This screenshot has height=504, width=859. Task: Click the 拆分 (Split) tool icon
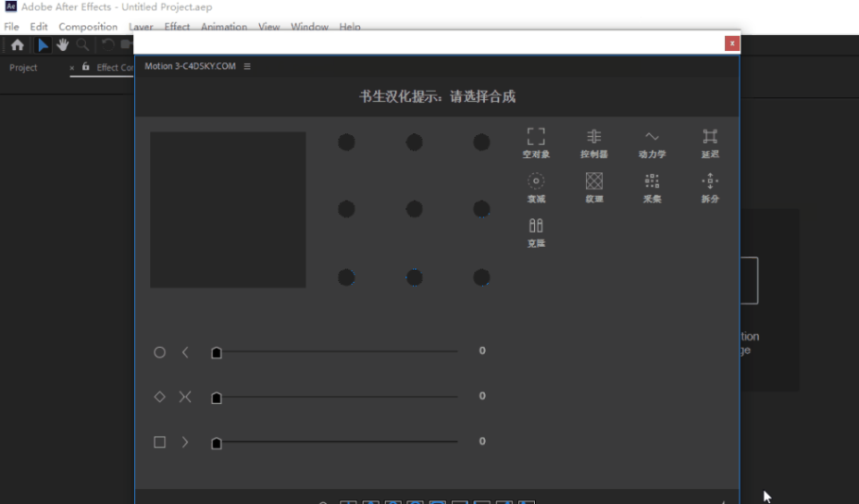(x=710, y=188)
